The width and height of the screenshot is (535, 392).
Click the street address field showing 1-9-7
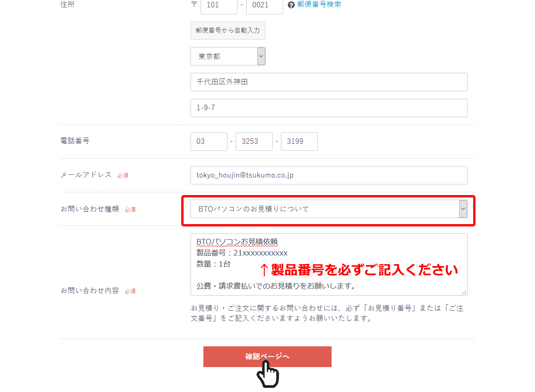pyautogui.click(x=328, y=107)
